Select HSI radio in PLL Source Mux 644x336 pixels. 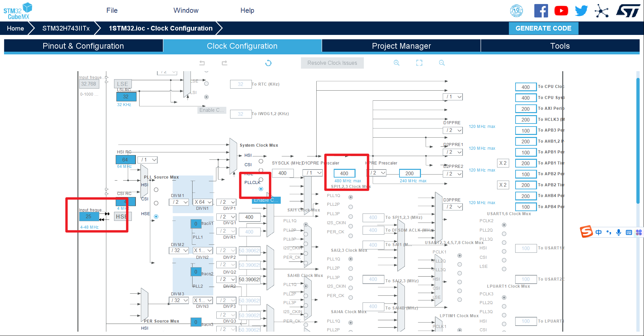(156, 190)
